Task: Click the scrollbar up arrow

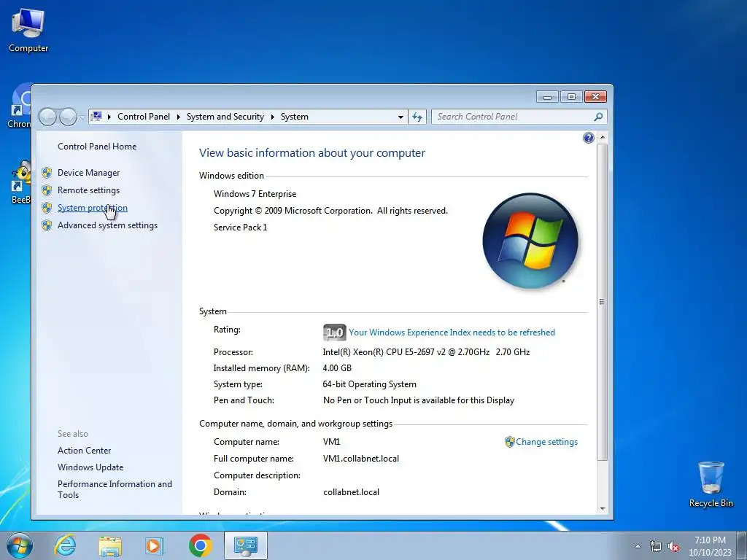Action: click(602, 138)
